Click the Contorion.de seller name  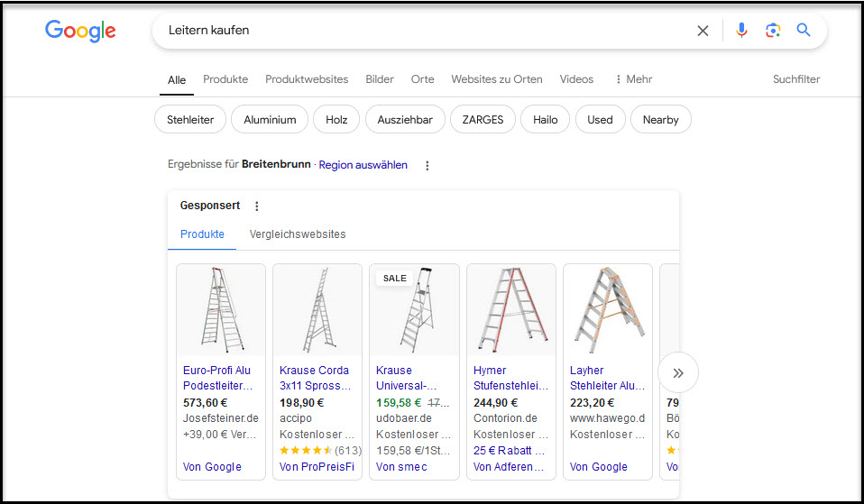coord(505,418)
